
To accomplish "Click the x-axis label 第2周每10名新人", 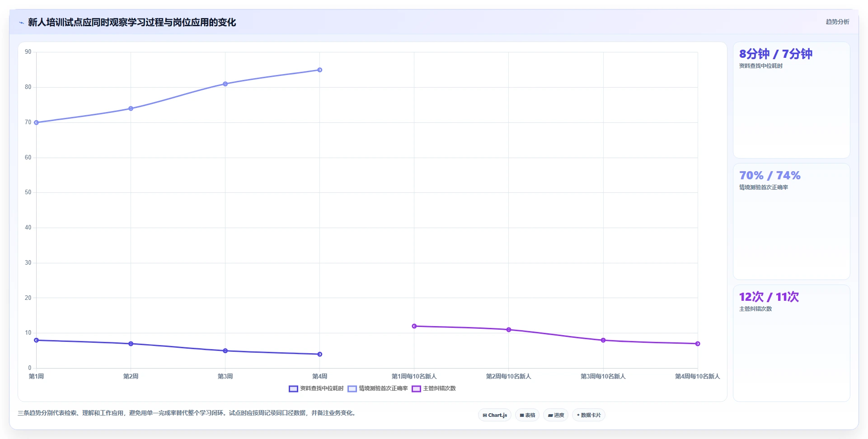I will (x=509, y=376).
